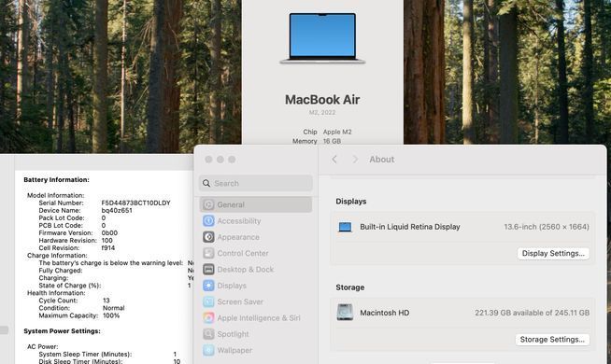Open Desktop & Dock settings icon
The image size is (611, 364).
pyautogui.click(x=208, y=270)
